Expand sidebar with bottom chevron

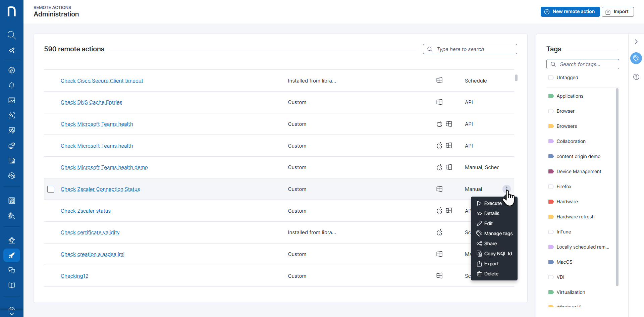click(x=12, y=314)
